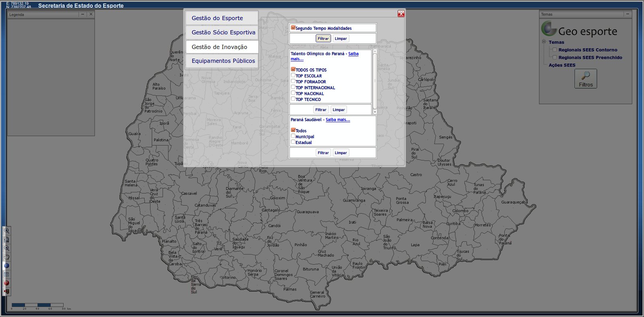
Task: Select the zoom out magnifier tool
Action: point(6,248)
